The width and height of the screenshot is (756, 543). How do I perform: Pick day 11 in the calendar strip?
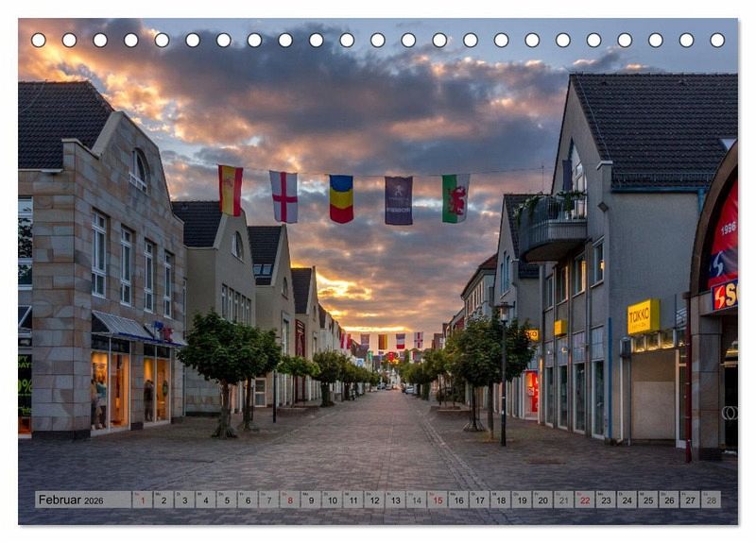click(352, 500)
